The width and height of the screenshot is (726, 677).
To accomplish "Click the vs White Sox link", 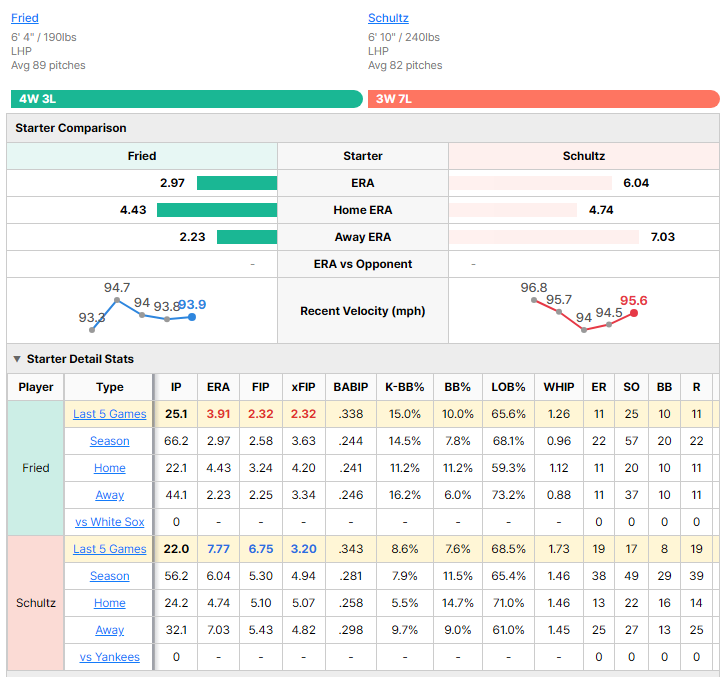I will (x=110, y=522).
